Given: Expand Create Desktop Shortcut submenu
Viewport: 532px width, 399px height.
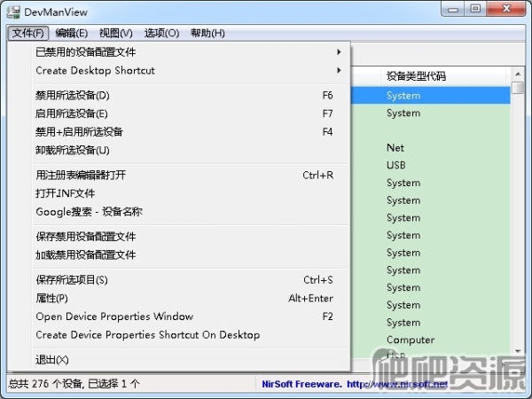Looking at the screenshot, I should tap(339, 71).
